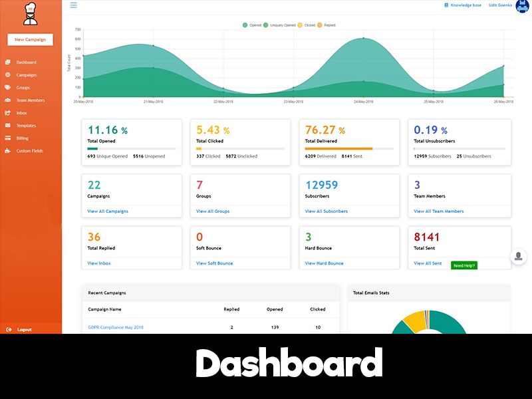532x399 pixels.
Task: Open Billing in the sidebar menu
Action: (x=23, y=138)
